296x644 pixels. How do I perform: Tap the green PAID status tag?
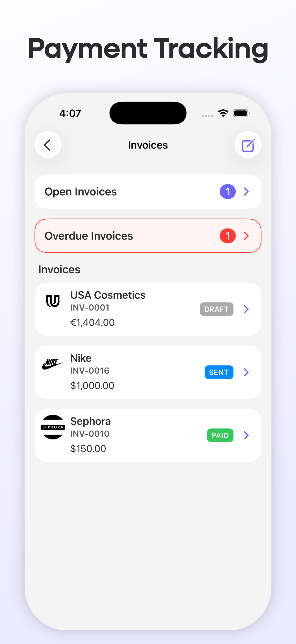(x=220, y=435)
